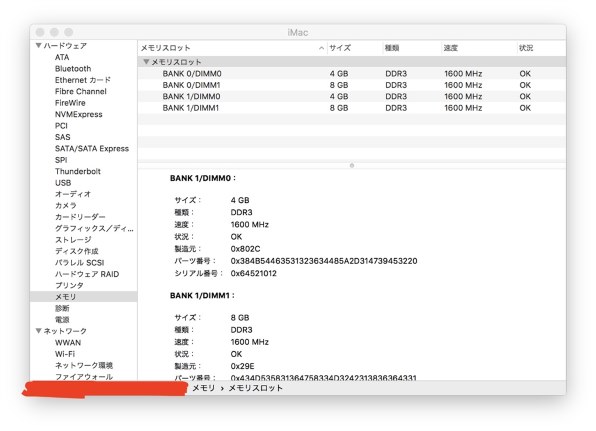Screen dimensions: 596x431
Task: Open グラフィックス/ディ… sidebar entry
Action: tap(94, 228)
